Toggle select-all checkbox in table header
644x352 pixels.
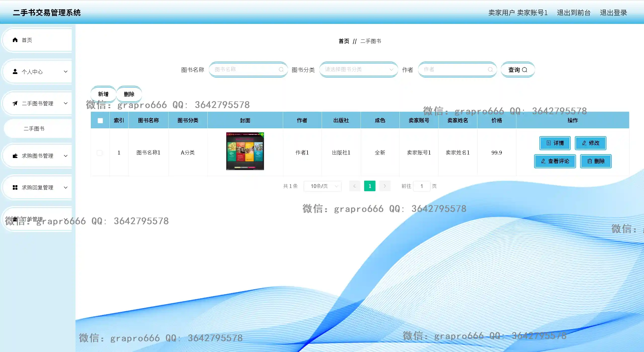coord(100,121)
